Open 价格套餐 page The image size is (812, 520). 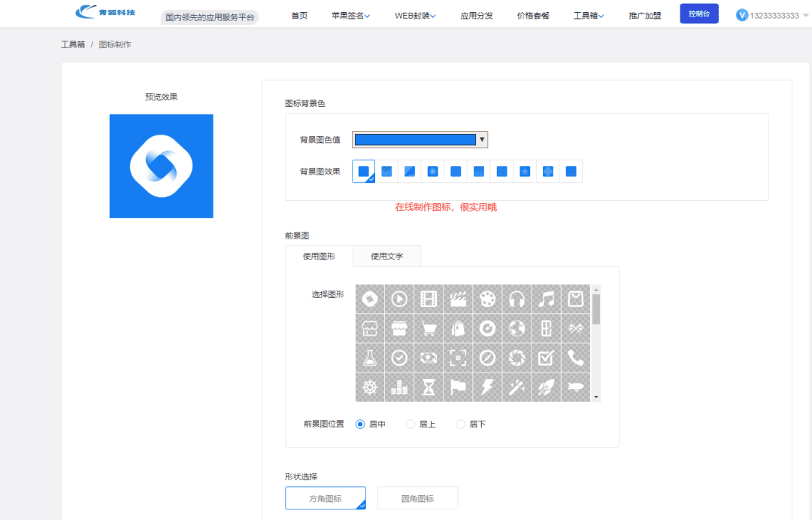(533, 16)
